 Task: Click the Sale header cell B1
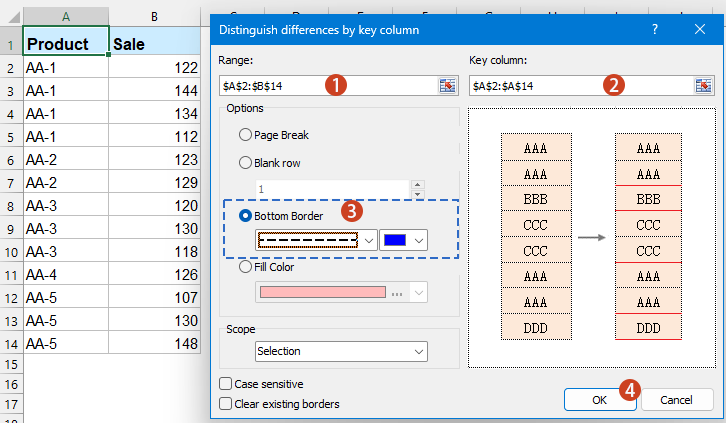pos(154,44)
